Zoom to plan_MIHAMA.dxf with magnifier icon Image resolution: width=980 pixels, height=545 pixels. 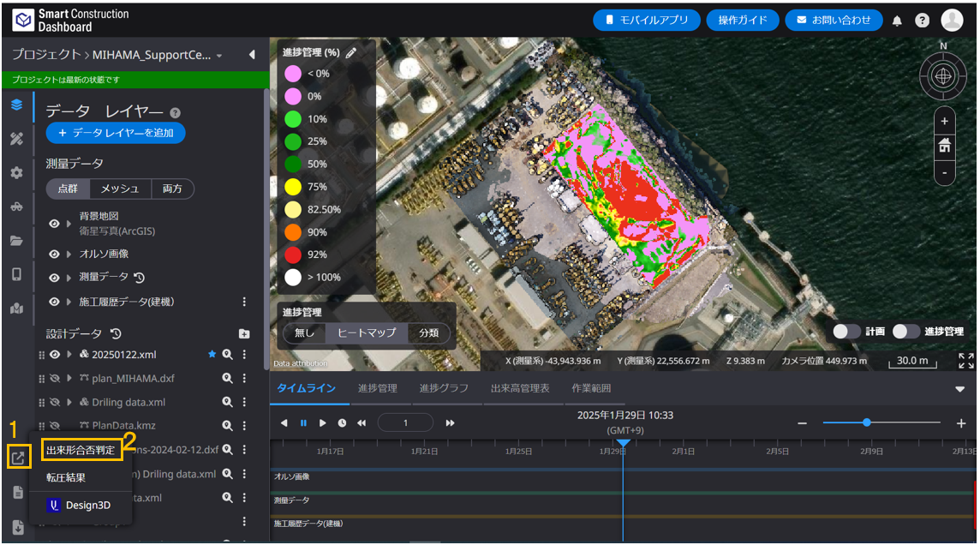(228, 378)
